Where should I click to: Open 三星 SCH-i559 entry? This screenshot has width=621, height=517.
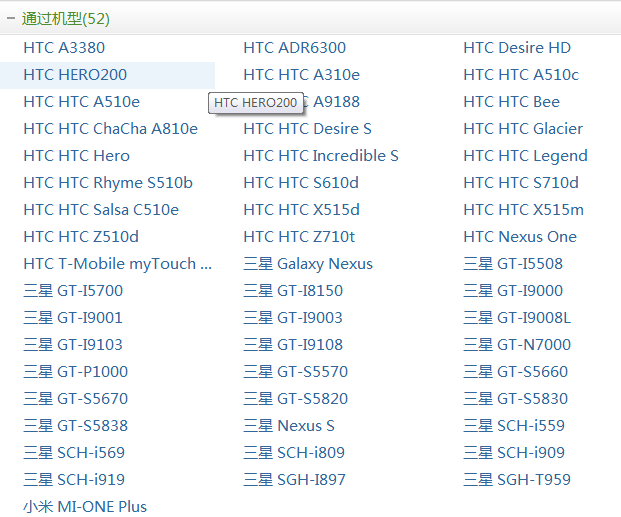[514, 425]
